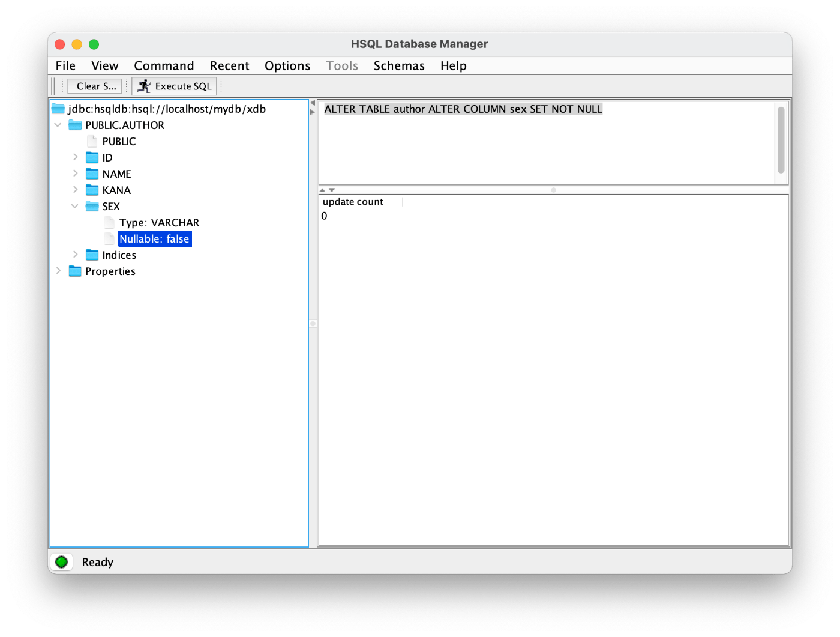This screenshot has height=637, width=840.
Task: Click the Nullable: false document icon
Action: pos(109,238)
